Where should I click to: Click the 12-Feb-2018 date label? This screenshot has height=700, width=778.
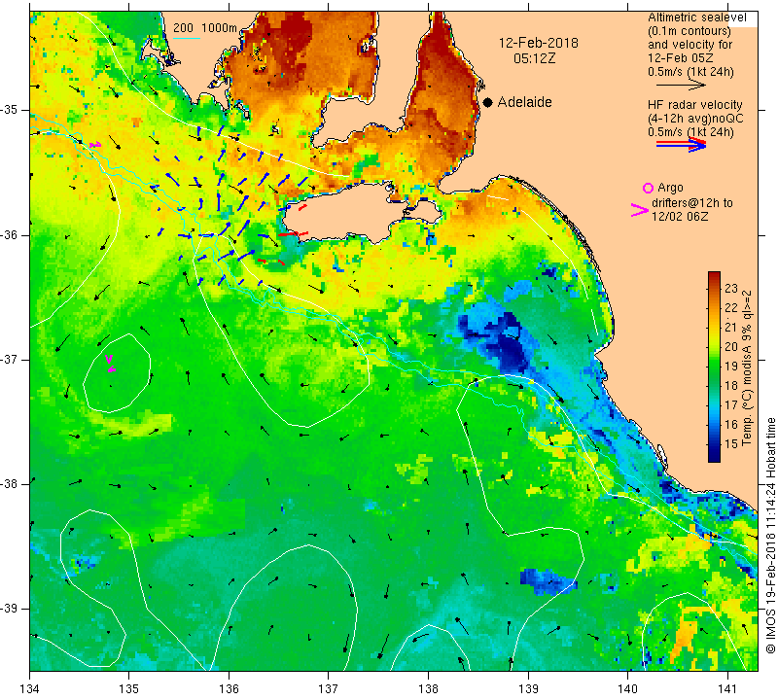coord(539,43)
